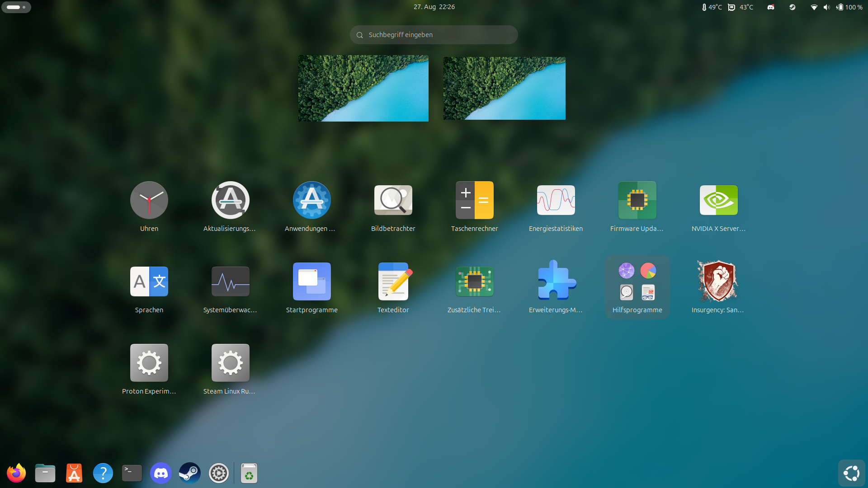Open Settings gear in the dock

click(219, 473)
